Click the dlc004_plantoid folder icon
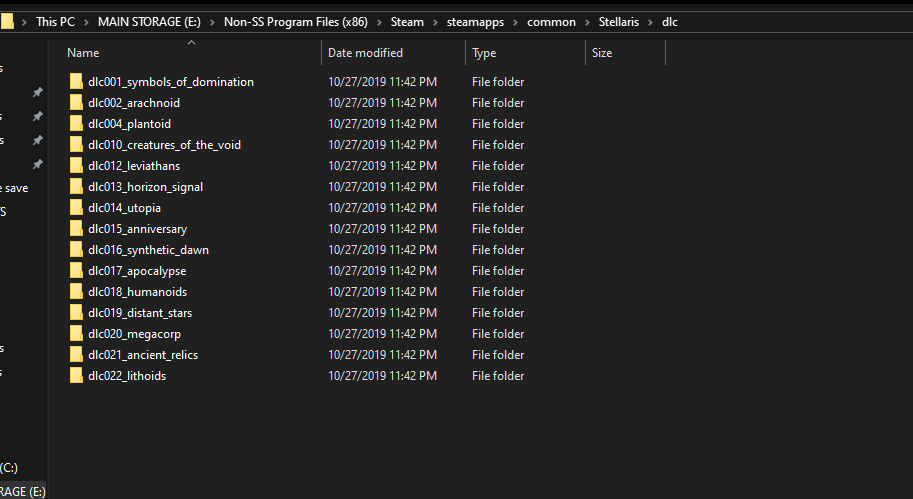 click(x=77, y=124)
